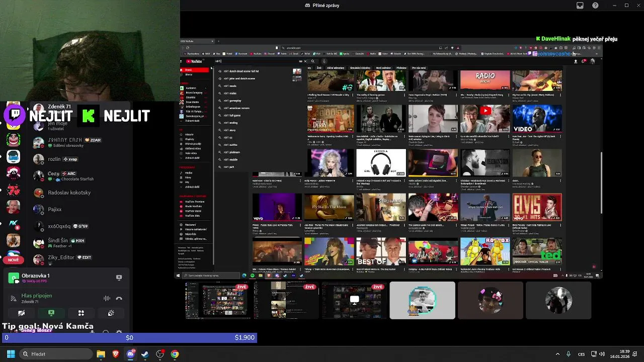This screenshot has width=644, height=362.
Task: Select participant tile with Hello Kitty avatar
Action: click(x=491, y=300)
